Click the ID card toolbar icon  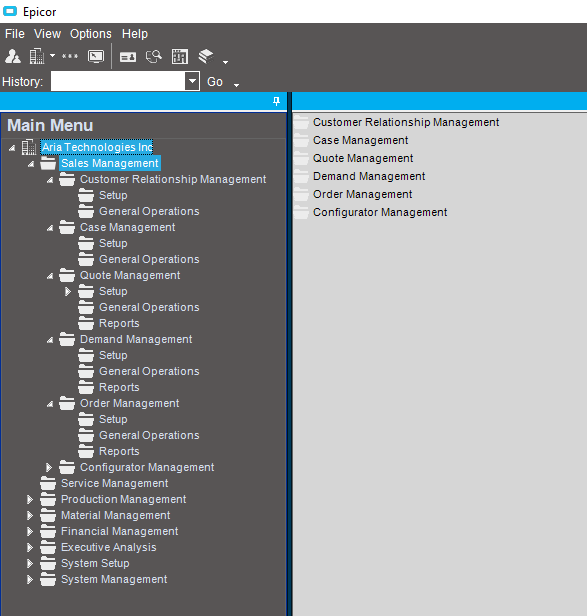(128, 57)
